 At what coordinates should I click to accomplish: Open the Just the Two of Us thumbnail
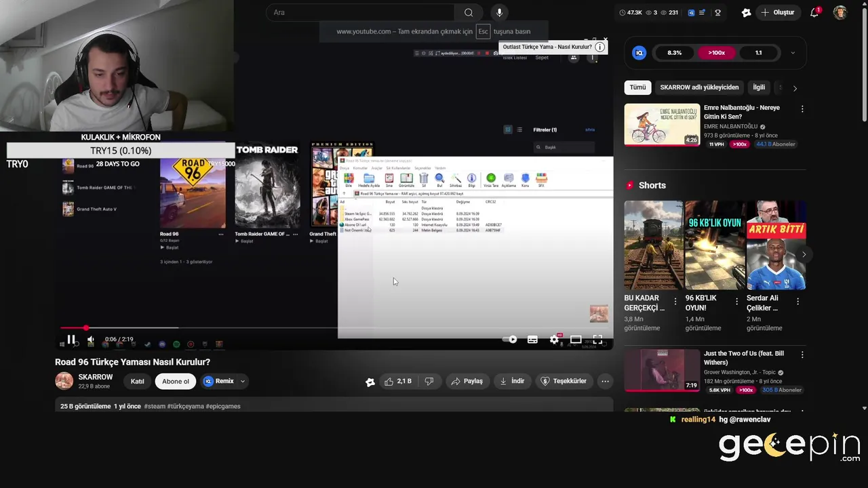tap(662, 370)
